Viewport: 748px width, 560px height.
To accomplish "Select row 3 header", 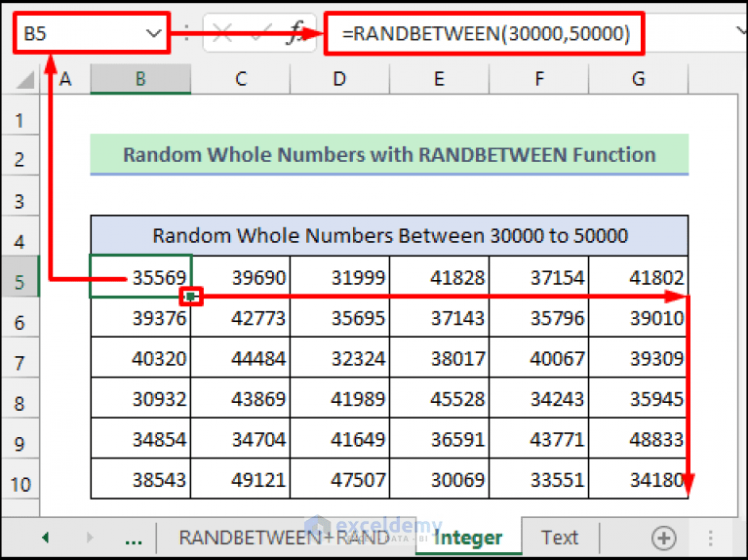I will (20, 196).
